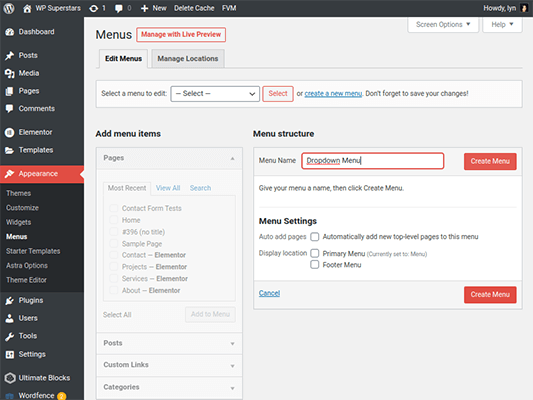Enable Automatically add new top-level pages
This screenshot has height=400, width=533.
coord(315,237)
